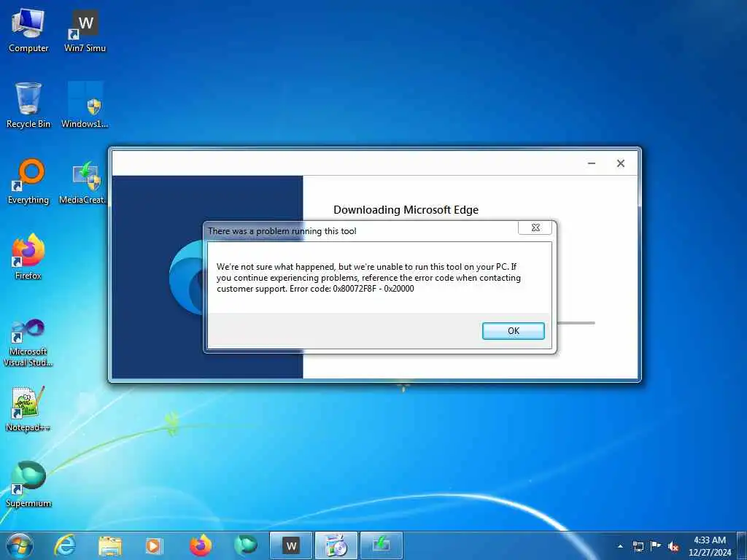Viewport: 747px width, 560px height.
Task: Show hidden system tray icons
Action: click(620, 546)
